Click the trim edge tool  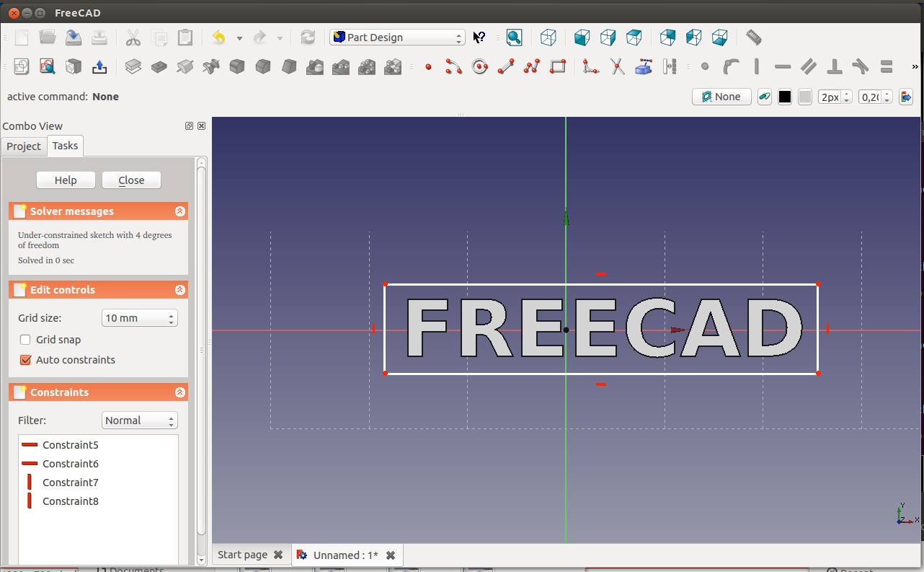617,67
